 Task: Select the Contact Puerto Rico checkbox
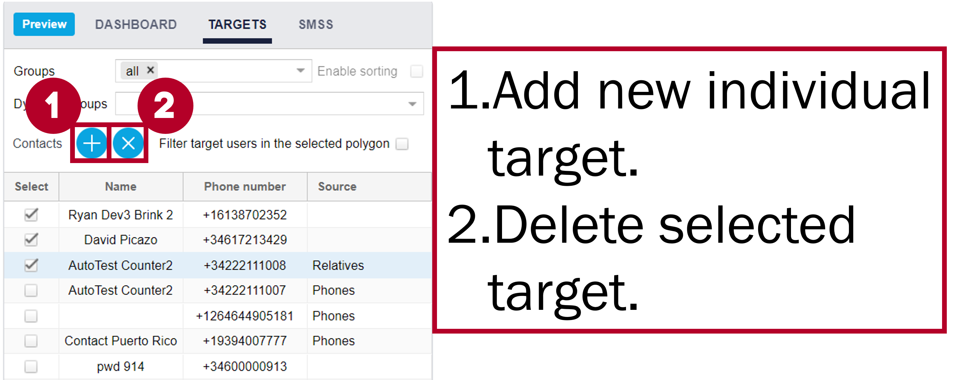pos(31,341)
